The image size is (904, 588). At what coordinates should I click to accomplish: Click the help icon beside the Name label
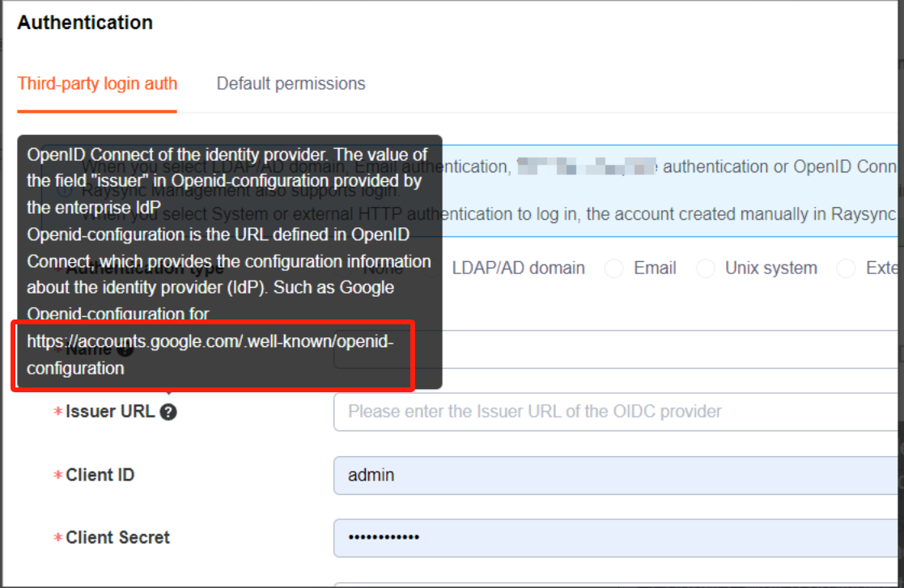pos(125,349)
